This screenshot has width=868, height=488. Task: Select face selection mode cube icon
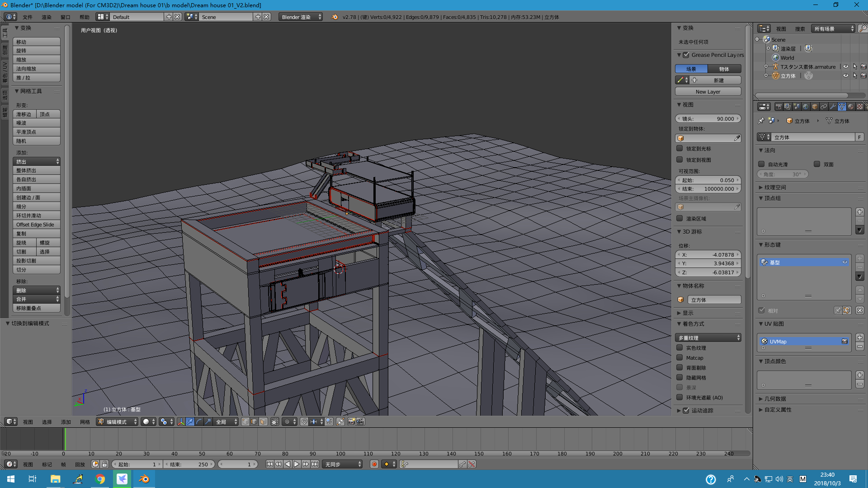tap(263, 422)
